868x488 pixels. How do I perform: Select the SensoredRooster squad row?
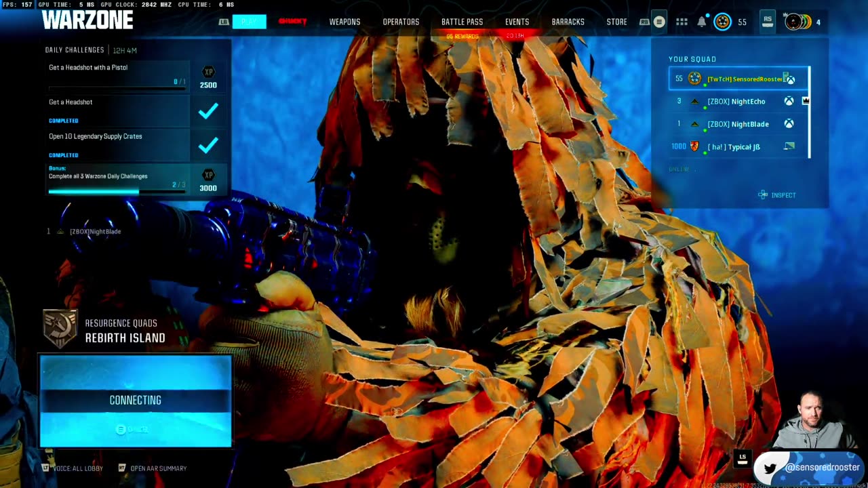[x=739, y=79]
